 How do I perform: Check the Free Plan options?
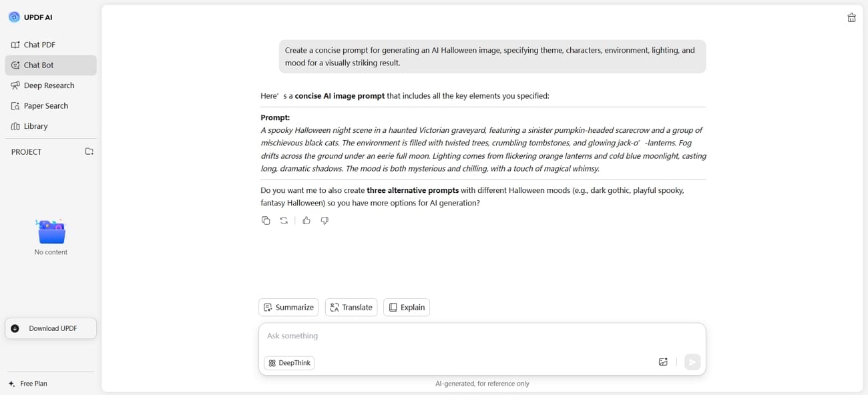pos(30,383)
